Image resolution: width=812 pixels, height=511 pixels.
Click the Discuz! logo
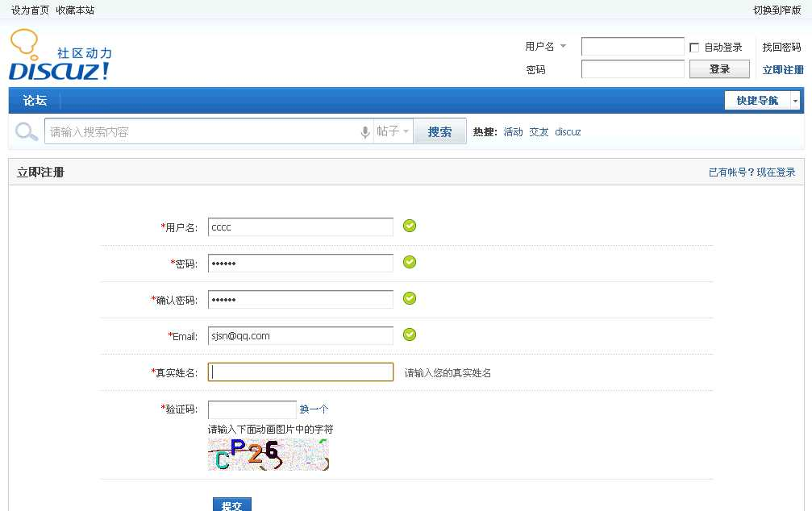pos(60,56)
